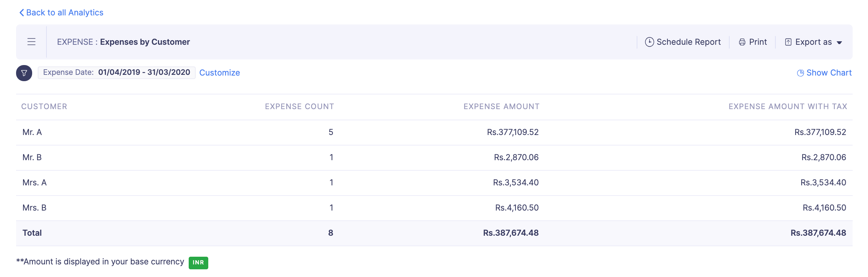Open the Customize link
This screenshot has height=277, width=868.
(219, 73)
